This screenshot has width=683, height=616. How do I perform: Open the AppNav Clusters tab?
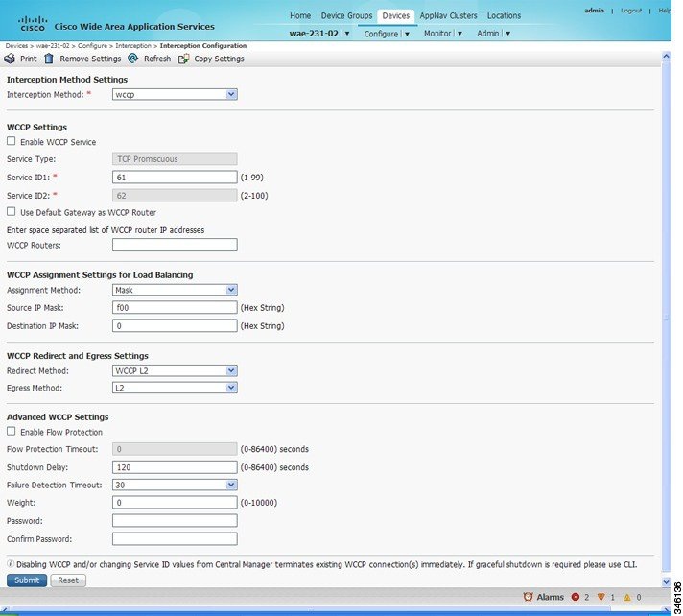coord(448,15)
